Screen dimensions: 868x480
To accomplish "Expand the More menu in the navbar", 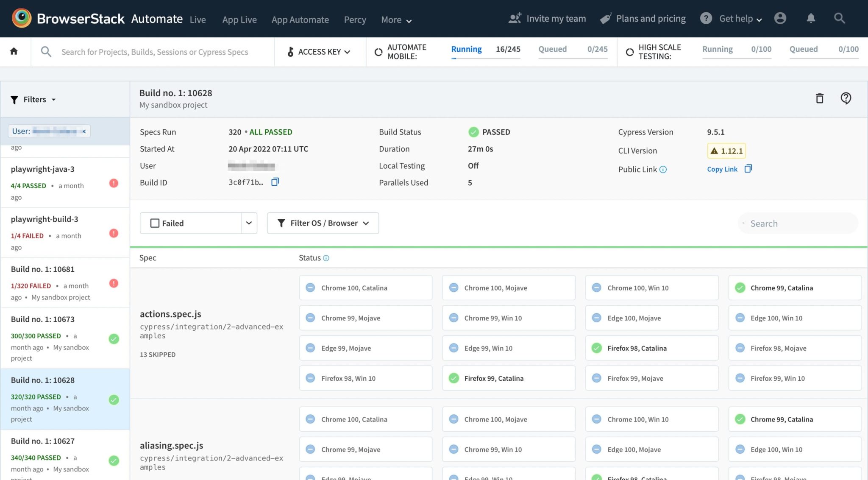I will [x=395, y=20].
